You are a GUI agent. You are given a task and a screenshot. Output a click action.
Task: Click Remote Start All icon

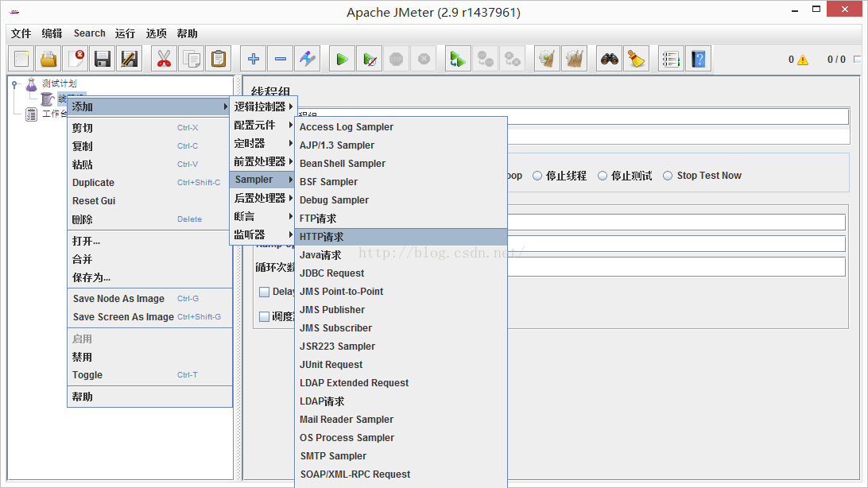459,59
